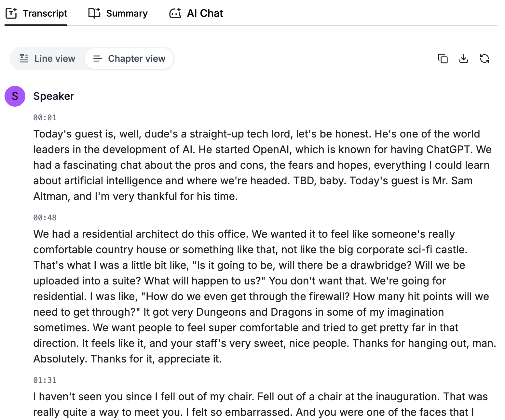Jump to timestamp 00:01
The height and width of the screenshot is (420, 505).
[x=45, y=118]
